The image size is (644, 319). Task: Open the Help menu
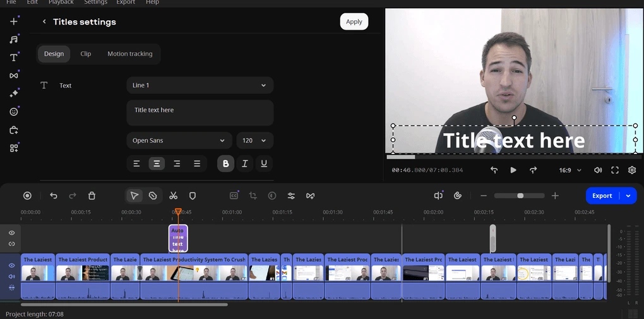[152, 2]
